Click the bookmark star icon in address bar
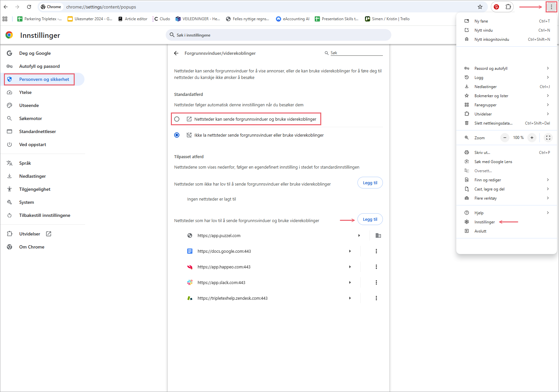Screen dimensions: 559x392 [x=480, y=7]
